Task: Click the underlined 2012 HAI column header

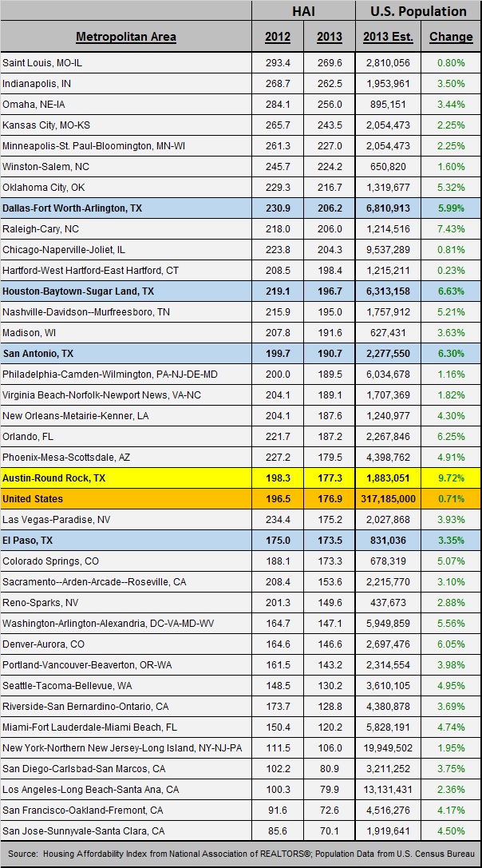Action: [x=278, y=37]
